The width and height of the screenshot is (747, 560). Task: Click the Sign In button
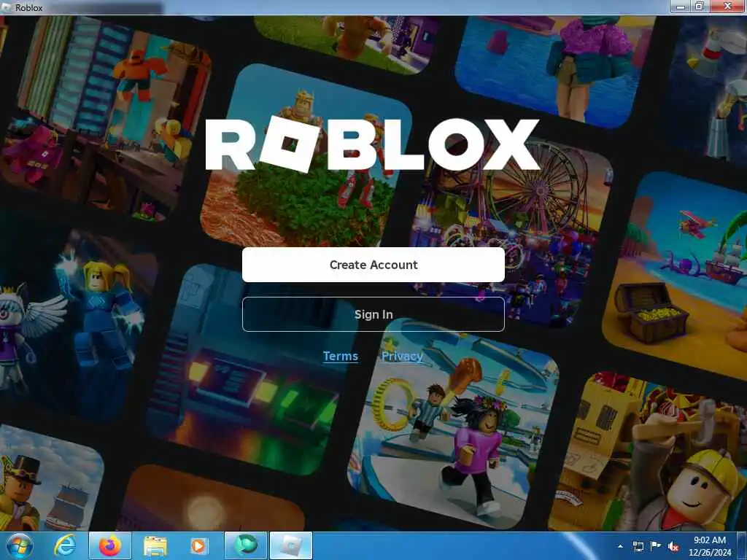click(373, 314)
